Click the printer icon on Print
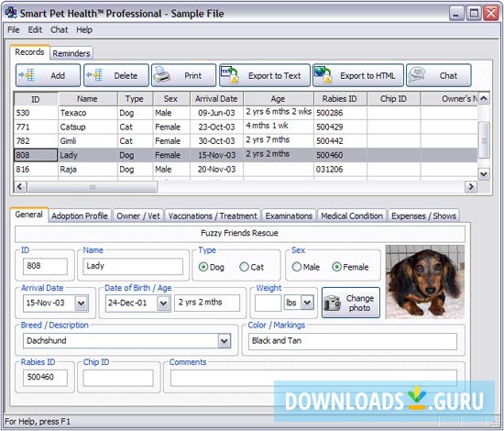The image size is (504, 431). 162,75
